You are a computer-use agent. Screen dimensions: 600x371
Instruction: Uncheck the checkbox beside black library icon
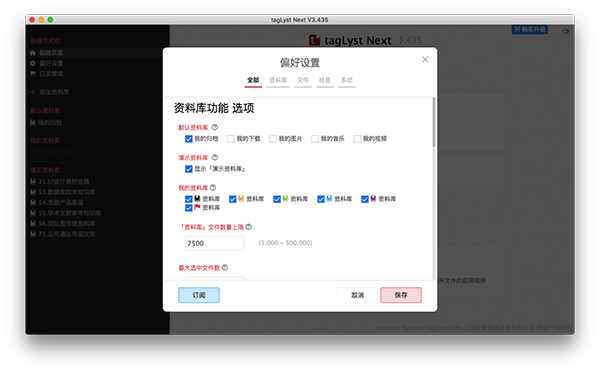click(x=189, y=199)
